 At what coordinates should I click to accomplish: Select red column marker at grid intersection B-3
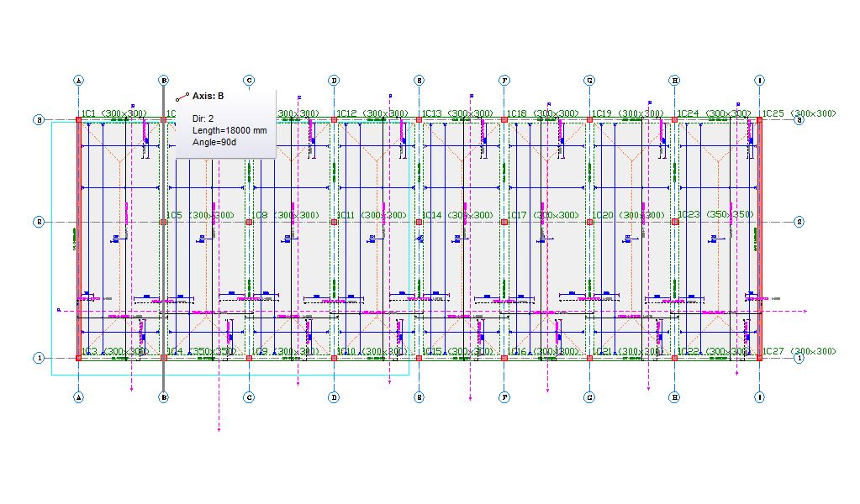pyautogui.click(x=165, y=119)
